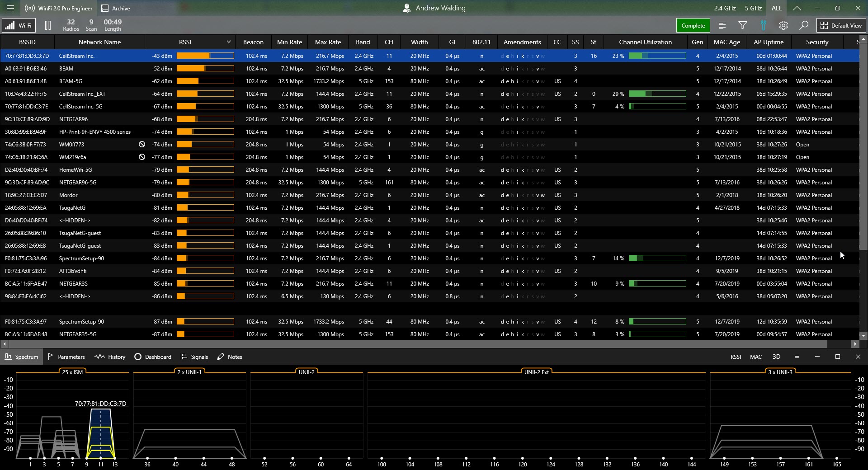Enable 3D mode in the spectrum panel
This screenshot has height=470, width=868.
(776, 357)
